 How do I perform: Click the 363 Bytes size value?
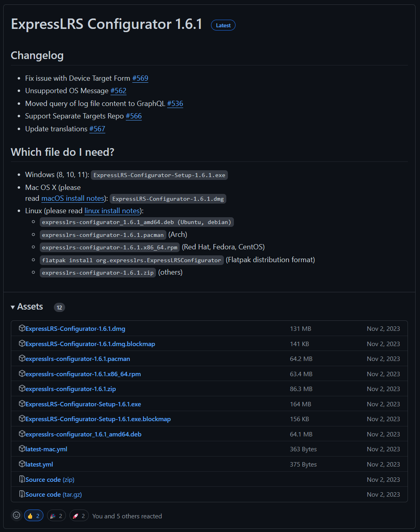pos(303,449)
